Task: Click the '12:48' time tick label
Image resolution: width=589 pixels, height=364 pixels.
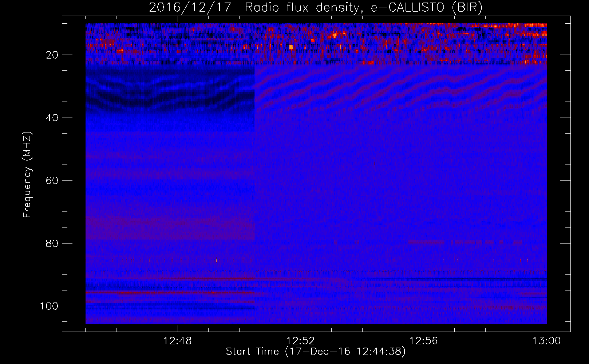Action: [178, 341]
